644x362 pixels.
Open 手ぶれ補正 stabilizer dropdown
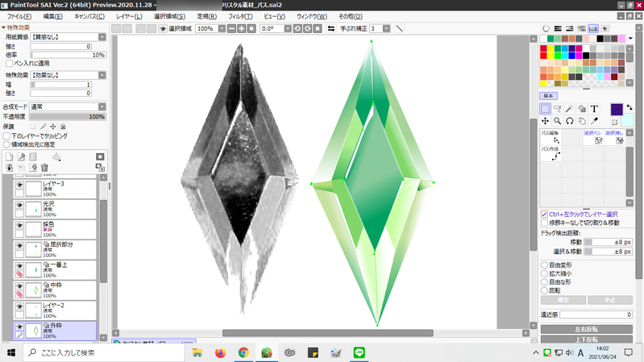[386, 28]
